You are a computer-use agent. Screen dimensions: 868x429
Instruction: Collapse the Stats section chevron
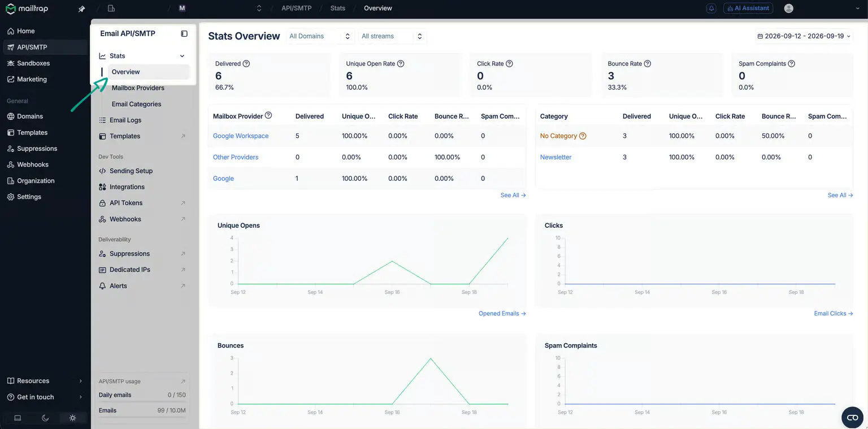(182, 56)
